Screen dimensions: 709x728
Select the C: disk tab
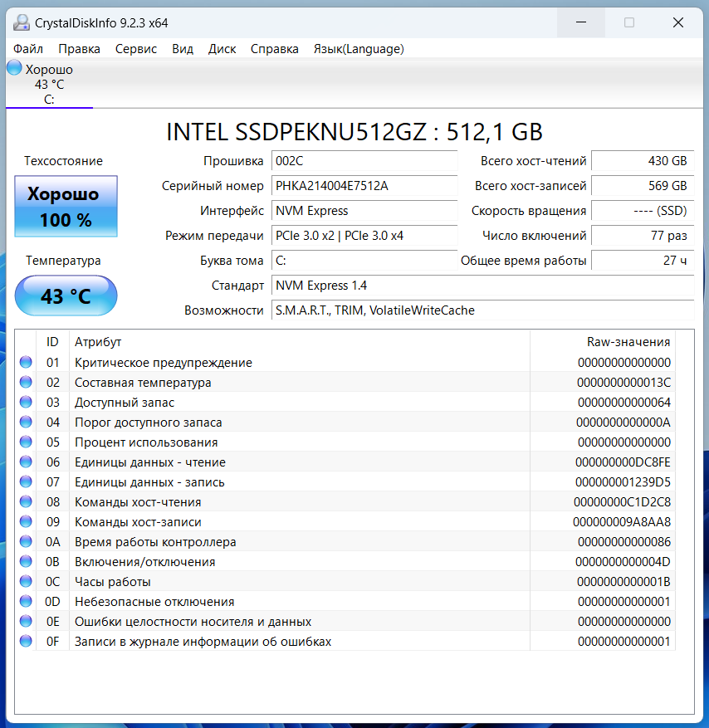49,85
